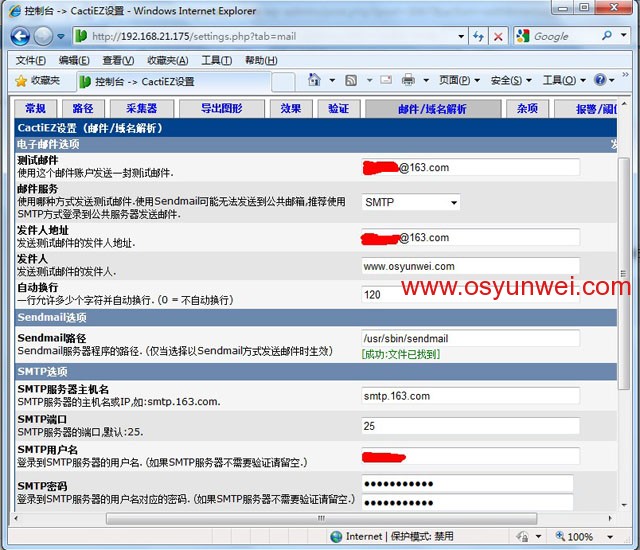Expand the address bar history dropdown
This screenshot has width=640, height=550.
pos(461,36)
